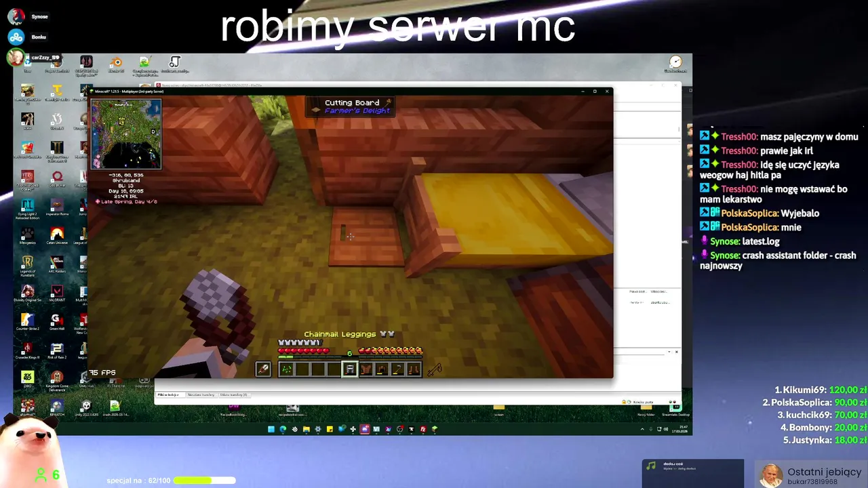Select the music note soundtrack file icon
Image resolution: width=868 pixels, height=488 pixels.
(175, 64)
